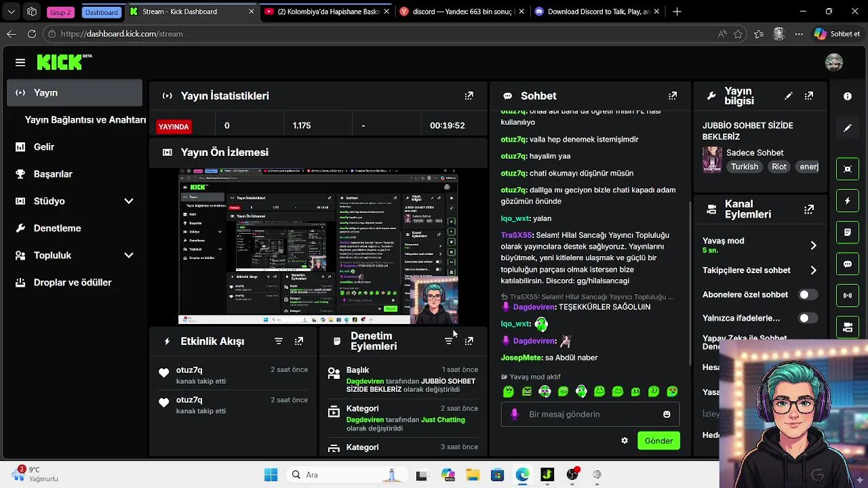Toggle chat widget in right toolbar
The image size is (868, 488).
click(847, 264)
